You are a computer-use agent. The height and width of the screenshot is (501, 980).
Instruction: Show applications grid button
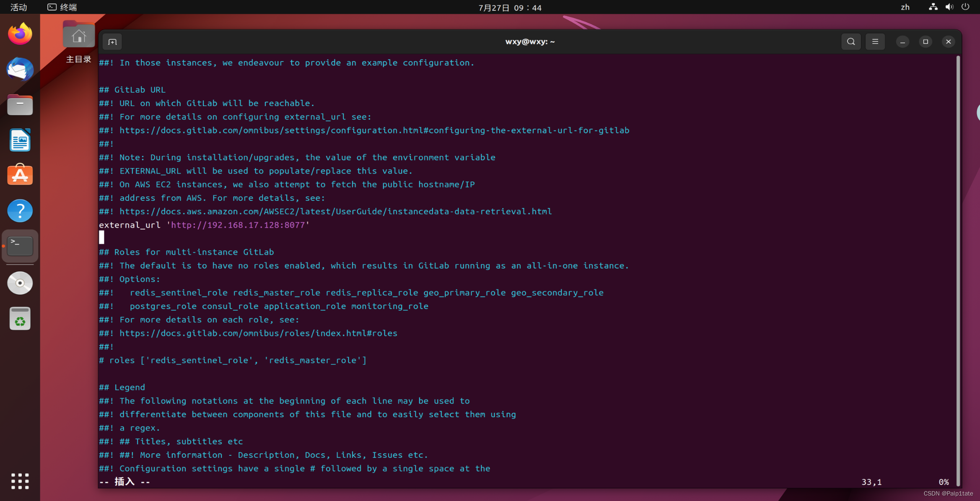click(x=20, y=481)
